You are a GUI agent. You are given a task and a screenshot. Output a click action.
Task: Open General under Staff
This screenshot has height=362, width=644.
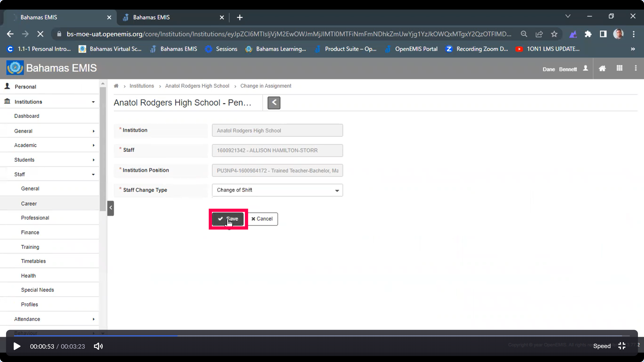point(49,189)
